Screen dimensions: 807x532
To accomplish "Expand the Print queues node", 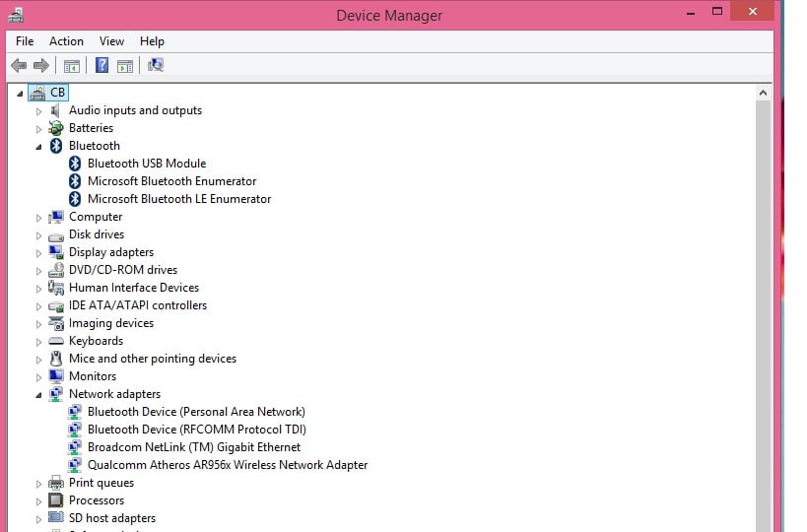I will tap(38, 484).
